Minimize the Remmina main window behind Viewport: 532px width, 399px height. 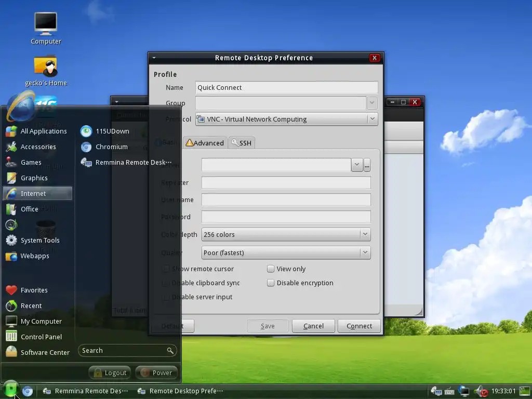(x=393, y=102)
